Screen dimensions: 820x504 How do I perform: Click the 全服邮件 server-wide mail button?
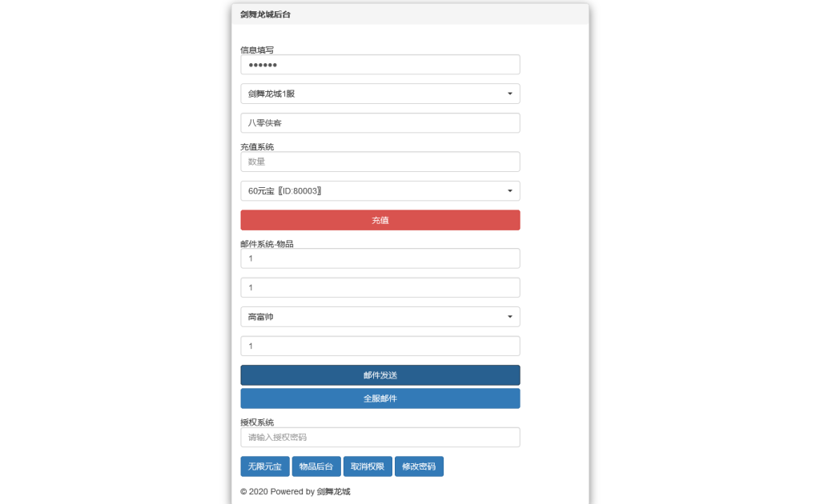[x=380, y=398]
